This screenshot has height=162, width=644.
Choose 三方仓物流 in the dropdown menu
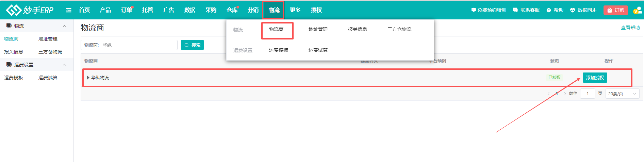[x=399, y=29]
